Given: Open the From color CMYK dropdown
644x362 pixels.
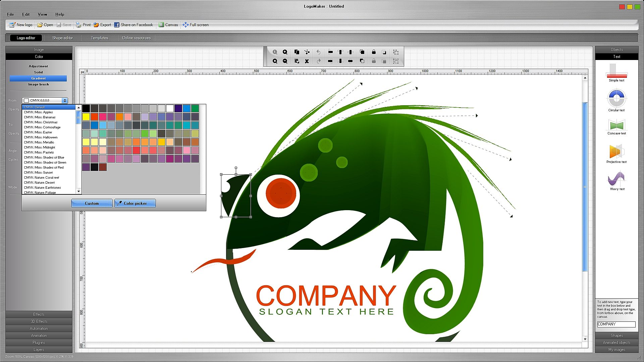Looking at the screenshot, I should coord(65,101).
